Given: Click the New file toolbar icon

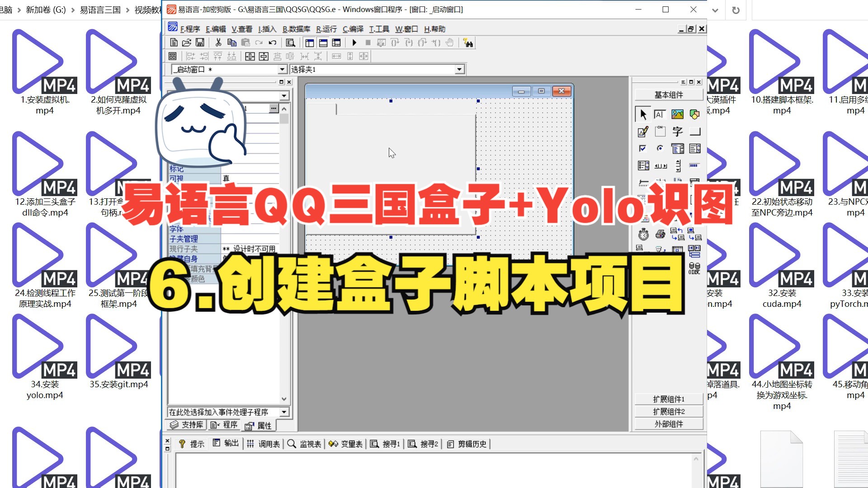Looking at the screenshot, I should 174,42.
